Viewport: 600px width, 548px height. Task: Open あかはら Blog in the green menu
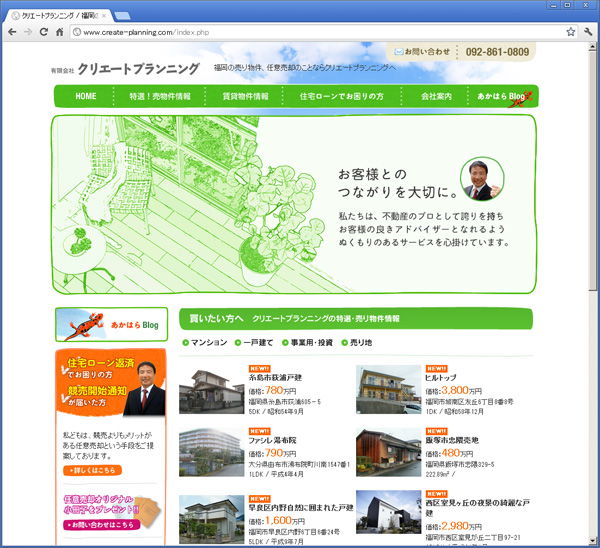[504, 96]
